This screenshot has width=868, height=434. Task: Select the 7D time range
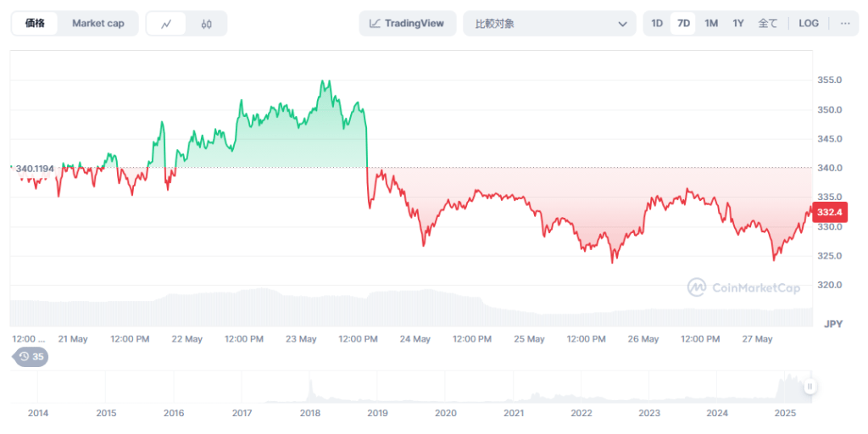point(683,24)
